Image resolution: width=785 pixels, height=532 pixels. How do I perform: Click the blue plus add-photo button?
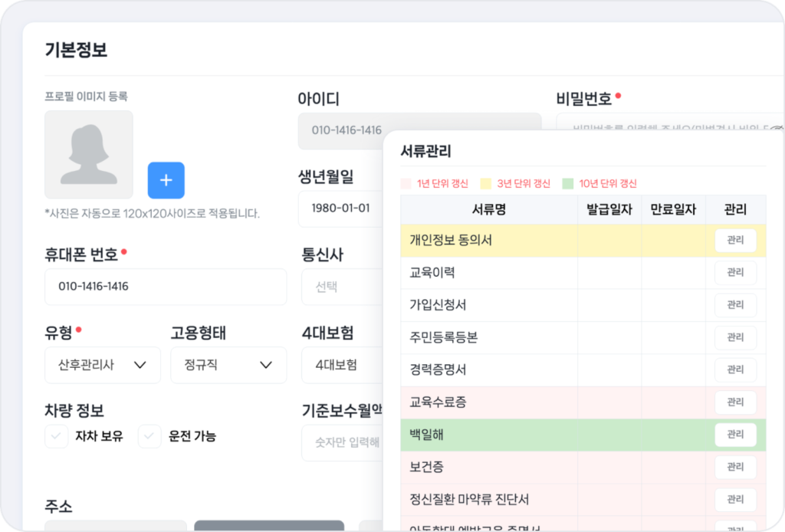pyautogui.click(x=166, y=181)
